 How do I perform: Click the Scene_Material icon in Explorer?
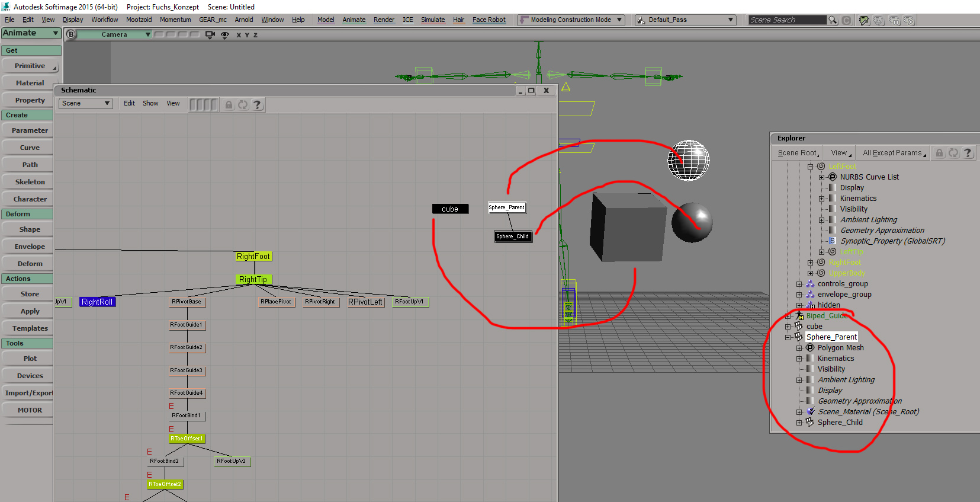tap(811, 411)
